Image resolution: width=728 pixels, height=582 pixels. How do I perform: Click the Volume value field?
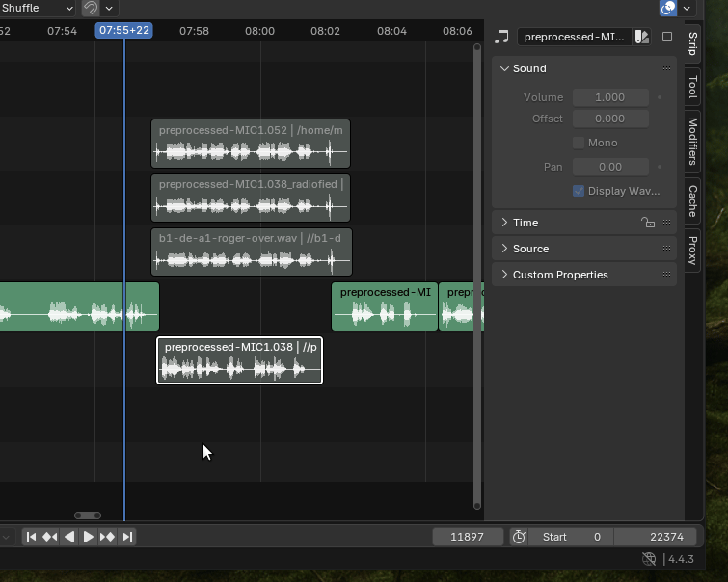[x=609, y=97]
